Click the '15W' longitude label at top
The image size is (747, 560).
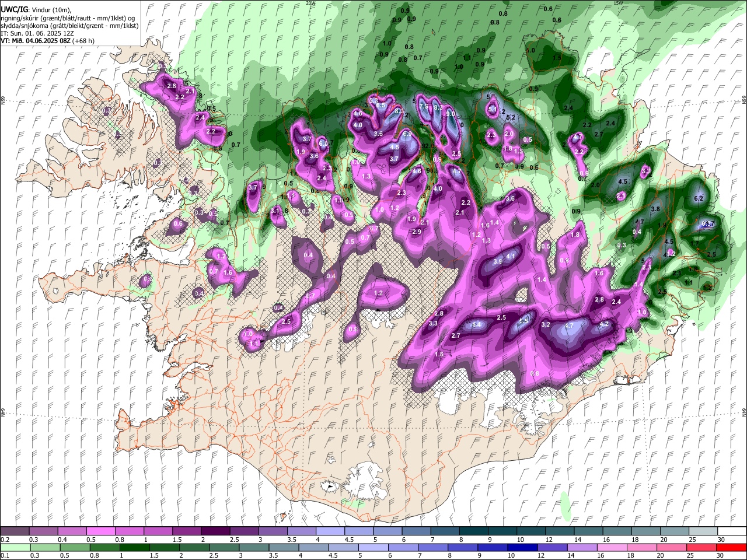click(618, 2)
